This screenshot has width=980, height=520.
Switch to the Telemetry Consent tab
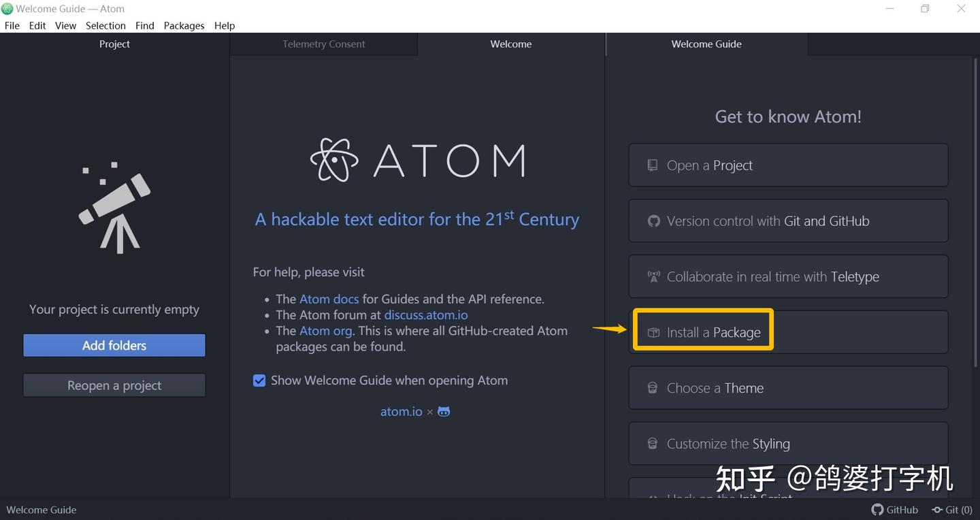[324, 44]
